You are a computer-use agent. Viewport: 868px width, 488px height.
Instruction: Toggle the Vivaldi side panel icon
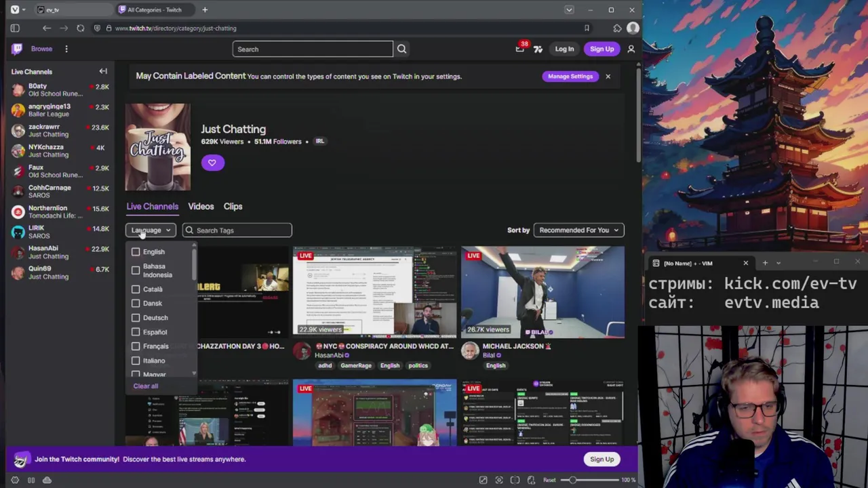15,28
